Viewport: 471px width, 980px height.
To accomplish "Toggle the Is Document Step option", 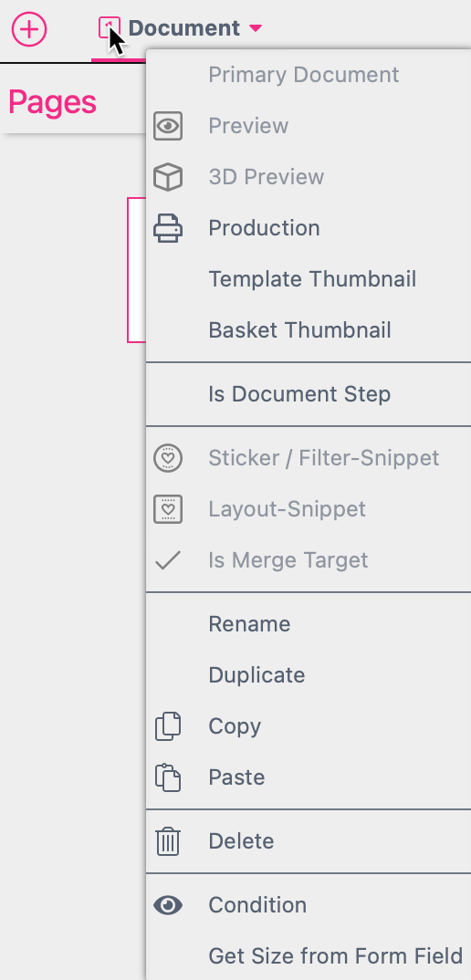I will pos(299,394).
